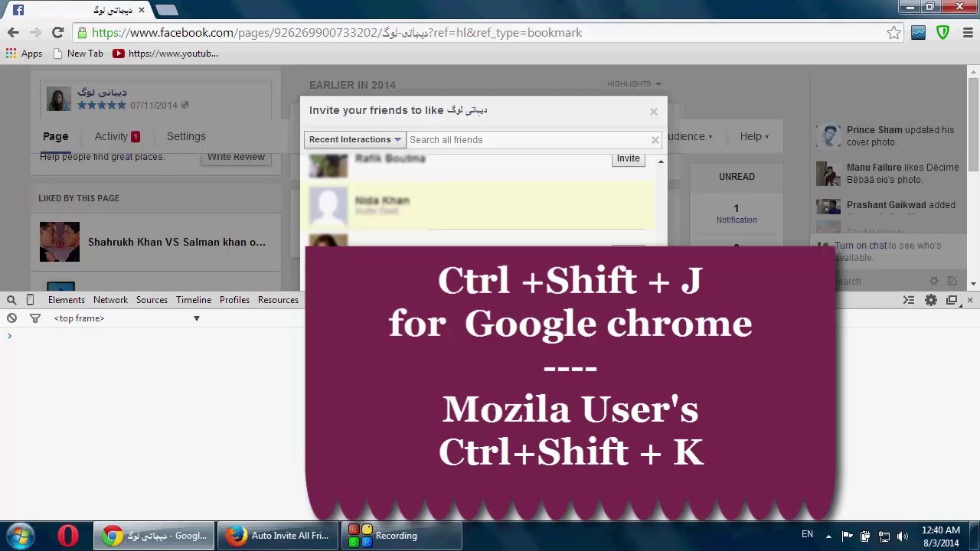Switch to the Elements tab
980x551 pixels.
(67, 300)
